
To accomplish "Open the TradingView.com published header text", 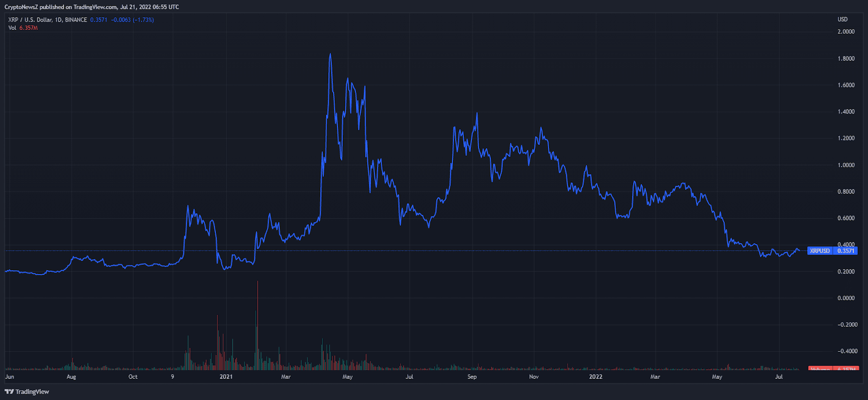I will coord(92,7).
